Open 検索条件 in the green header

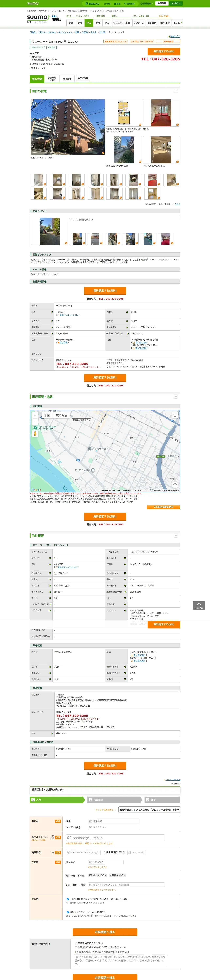pyautogui.click(x=129, y=3)
